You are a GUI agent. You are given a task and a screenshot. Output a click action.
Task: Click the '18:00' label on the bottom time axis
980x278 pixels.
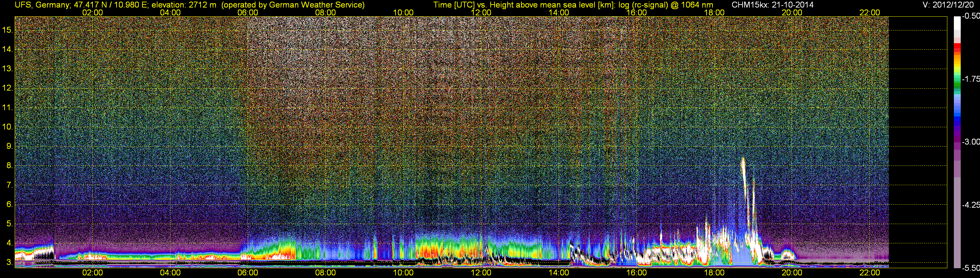coord(714,273)
